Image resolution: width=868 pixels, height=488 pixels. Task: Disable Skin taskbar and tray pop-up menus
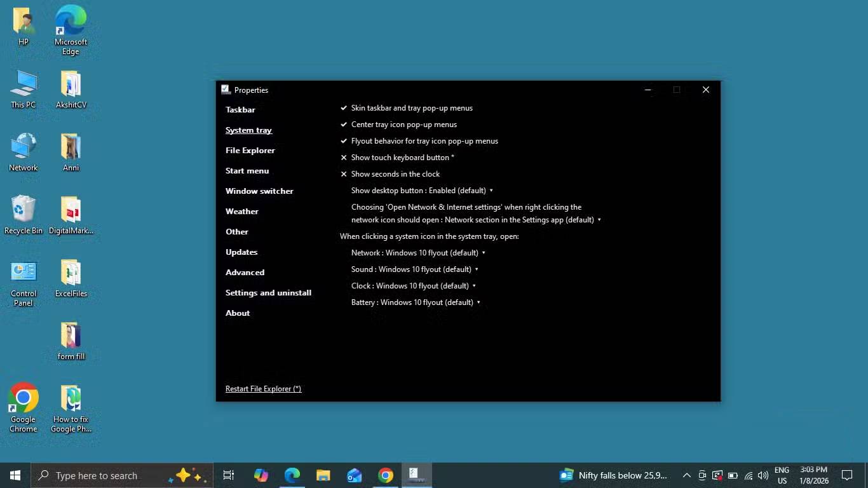(411, 108)
